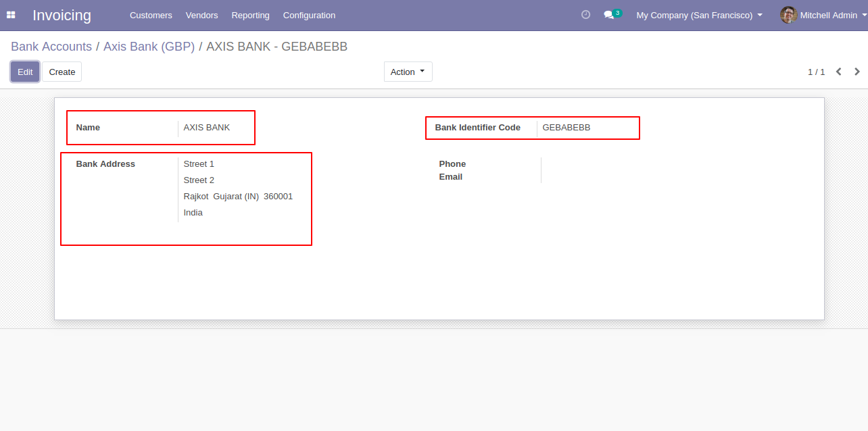The image size is (868, 431).
Task: Click the record pager 1 / 1
Action: click(816, 72)
